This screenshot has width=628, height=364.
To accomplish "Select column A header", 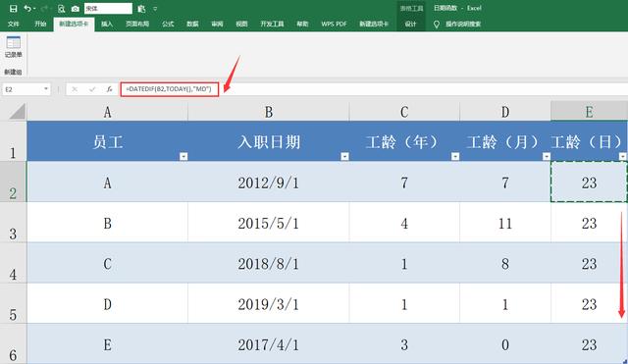I will pos(107,112).
